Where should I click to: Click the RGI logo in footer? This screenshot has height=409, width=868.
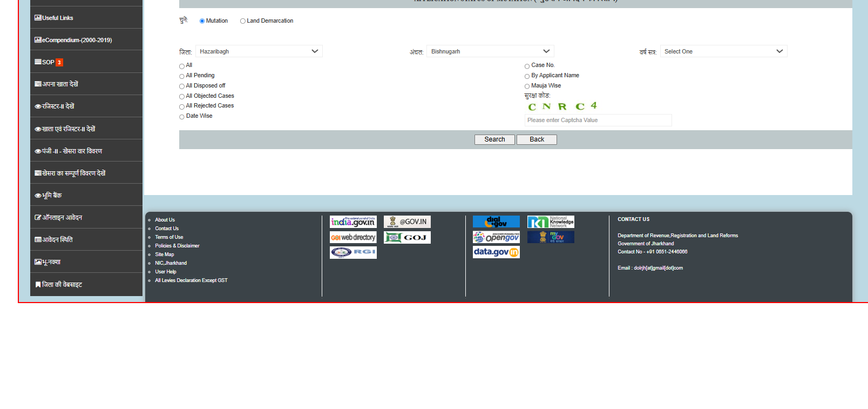353,252
